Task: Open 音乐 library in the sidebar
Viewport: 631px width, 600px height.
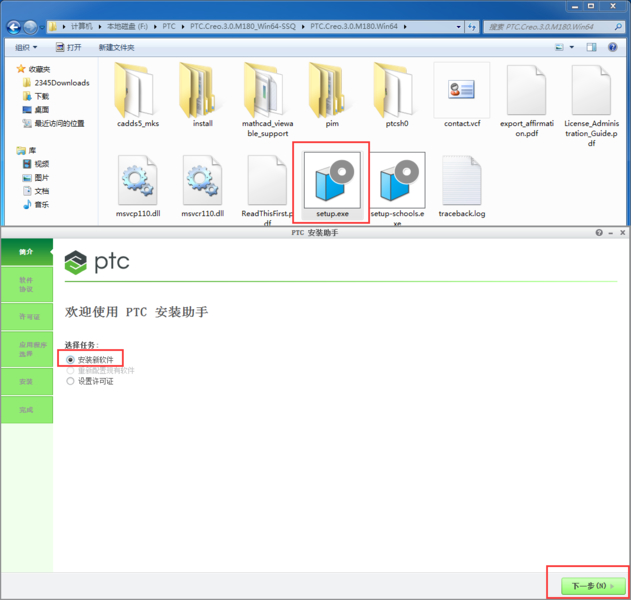Action: pyautogui.click(x=36, y=205)
